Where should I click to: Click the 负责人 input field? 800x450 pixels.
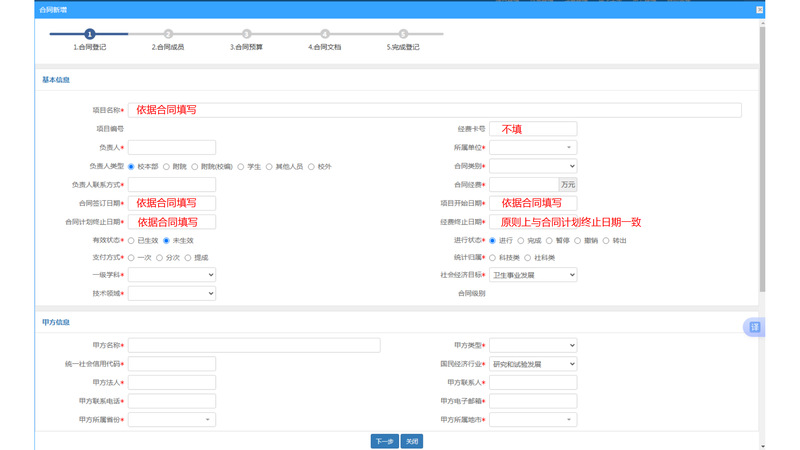[171, 148]
